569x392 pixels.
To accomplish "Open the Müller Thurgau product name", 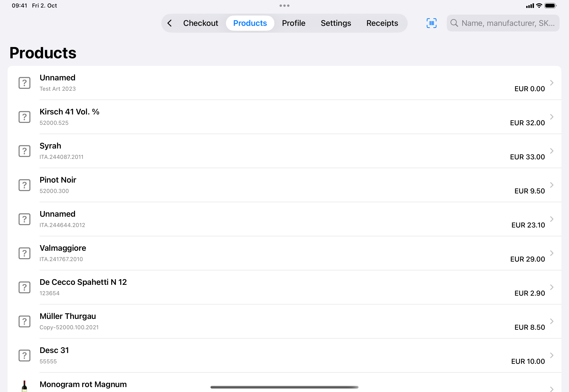I will click(68, 316).
